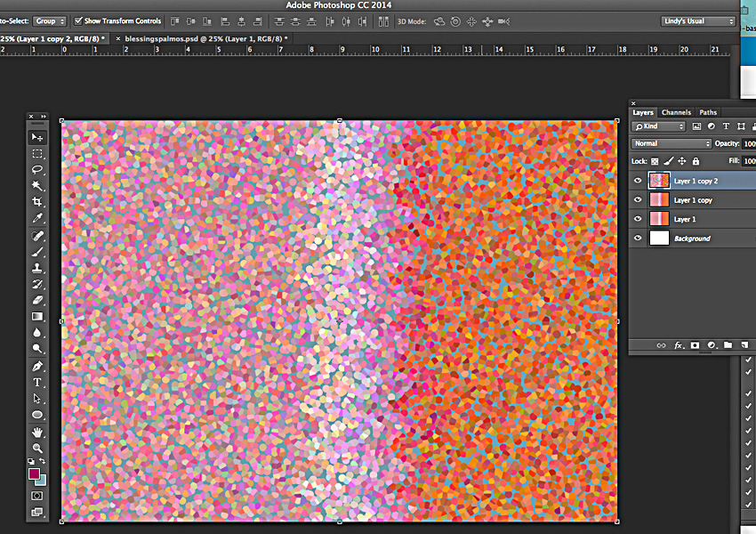Screen dimensions: 756x534
Task: Select the Eyedropper tool
Action: pos(38,218)
